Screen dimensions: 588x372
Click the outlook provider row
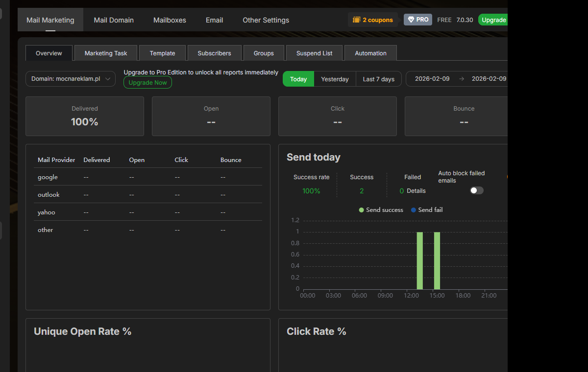pos(148,194)
